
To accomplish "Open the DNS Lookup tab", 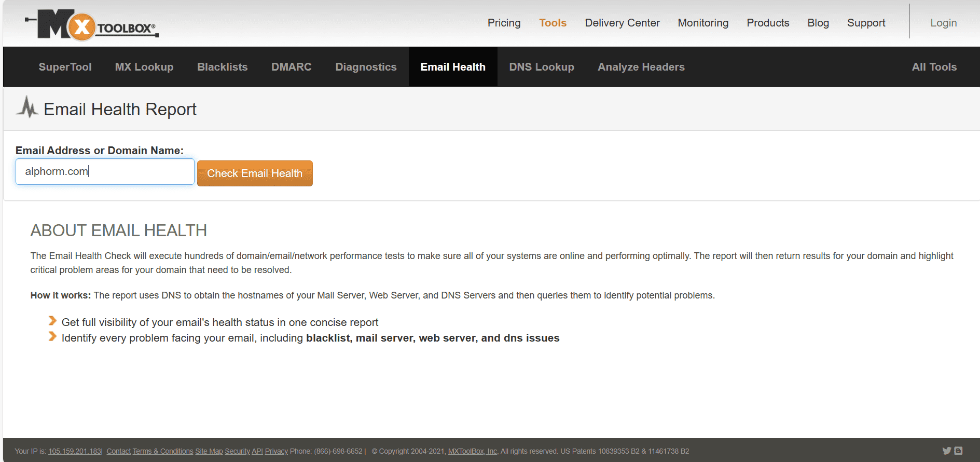I will [x=542, y=67].
